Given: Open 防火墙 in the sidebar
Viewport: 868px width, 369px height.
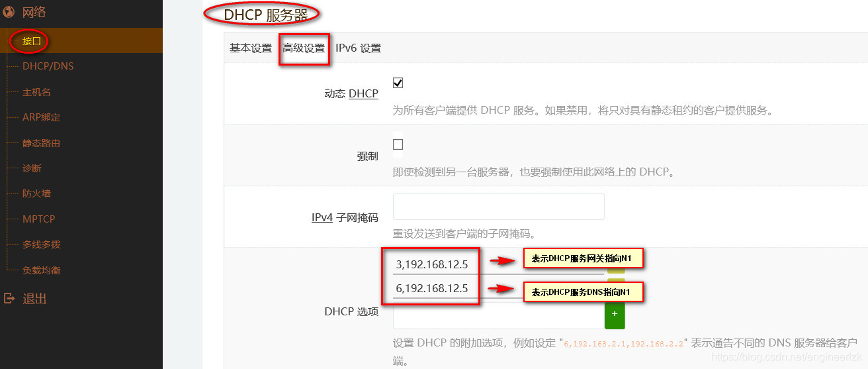Looking at the screenshot, I should 36,193.
